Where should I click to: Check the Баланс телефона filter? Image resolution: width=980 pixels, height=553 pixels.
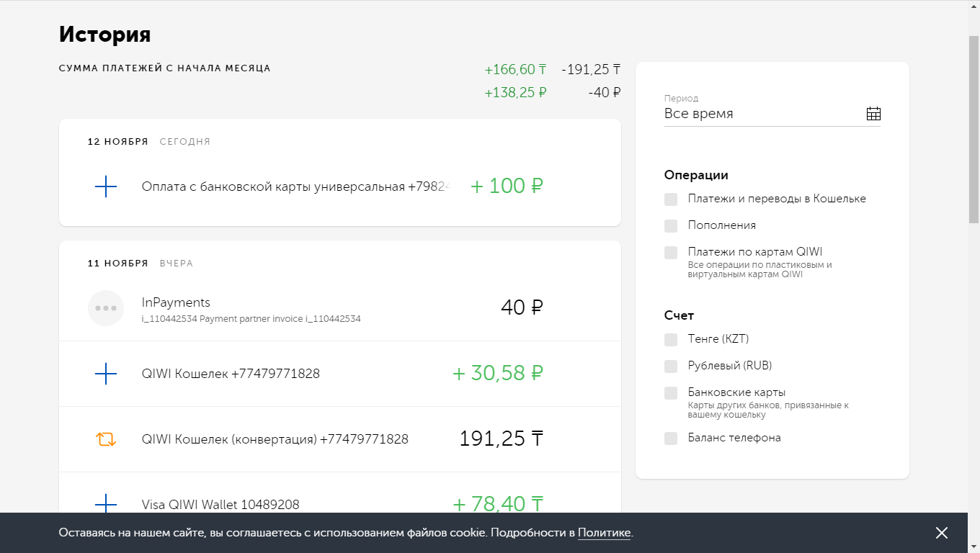point(671,439)
